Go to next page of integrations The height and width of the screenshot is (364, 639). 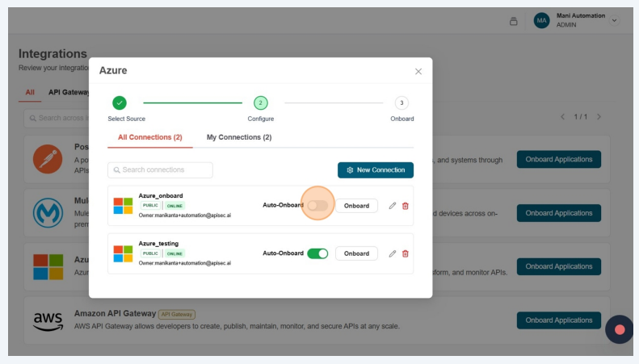point(599,117)
